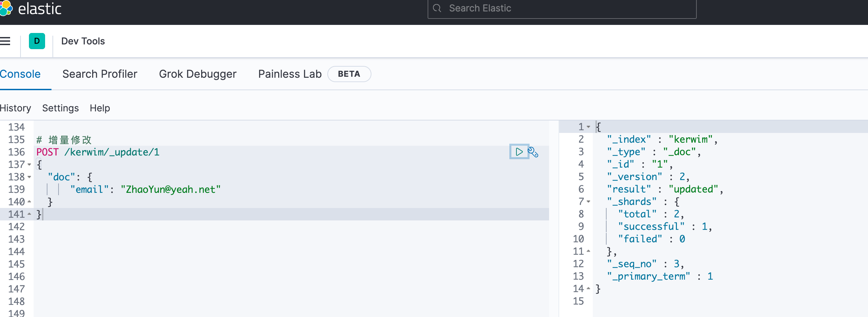
Task: Click the "ZhaoYun@yeah.net" email value
Action: point(171,189)
